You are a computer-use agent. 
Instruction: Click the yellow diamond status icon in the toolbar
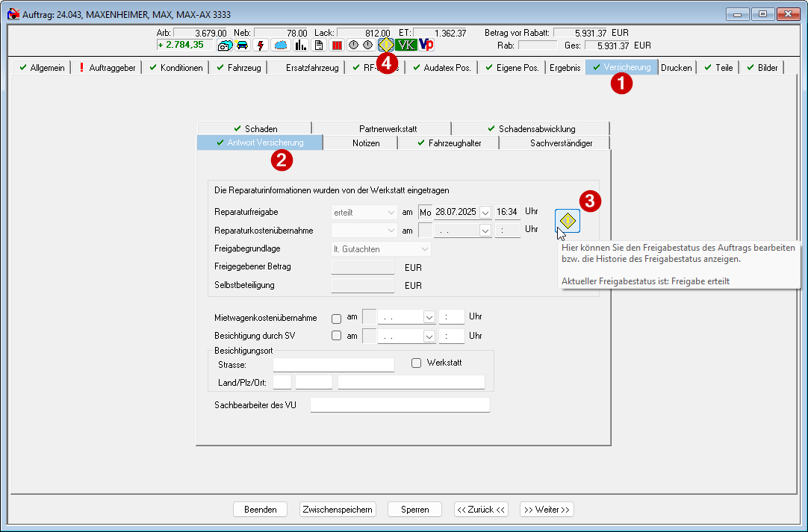(x=386, y=45)
